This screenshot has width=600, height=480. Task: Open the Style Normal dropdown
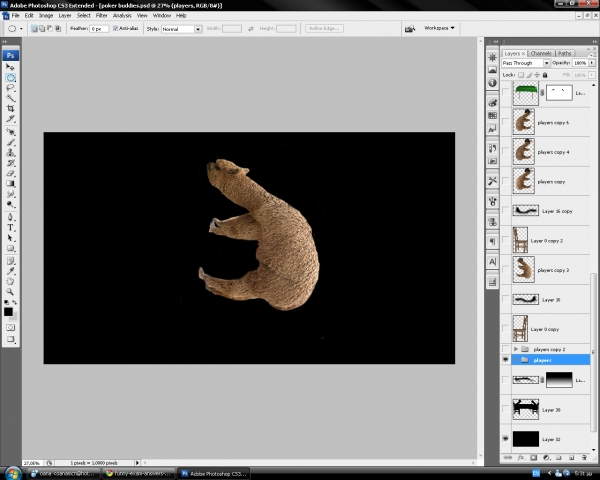point(181,29)
